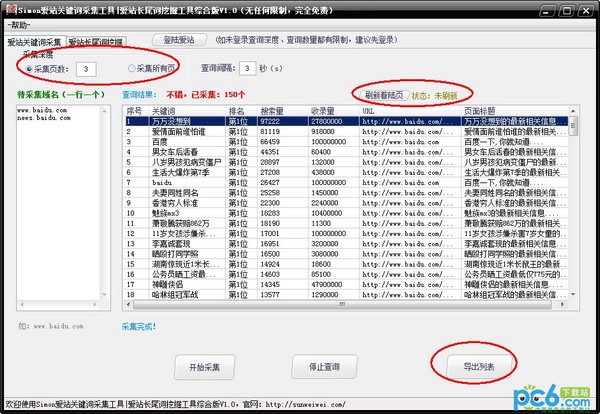
Task: Select the row for keyword 晒殴打同学照
Action: [x=347, y=254]
